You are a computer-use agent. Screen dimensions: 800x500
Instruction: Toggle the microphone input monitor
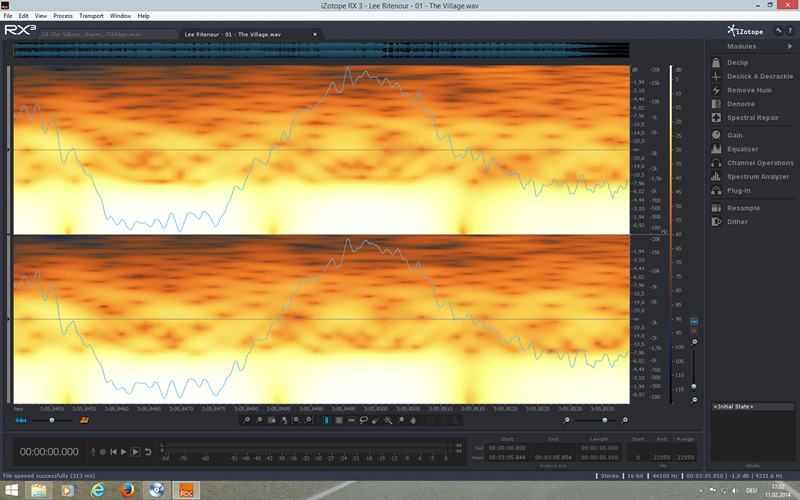(x=93, y=452)
